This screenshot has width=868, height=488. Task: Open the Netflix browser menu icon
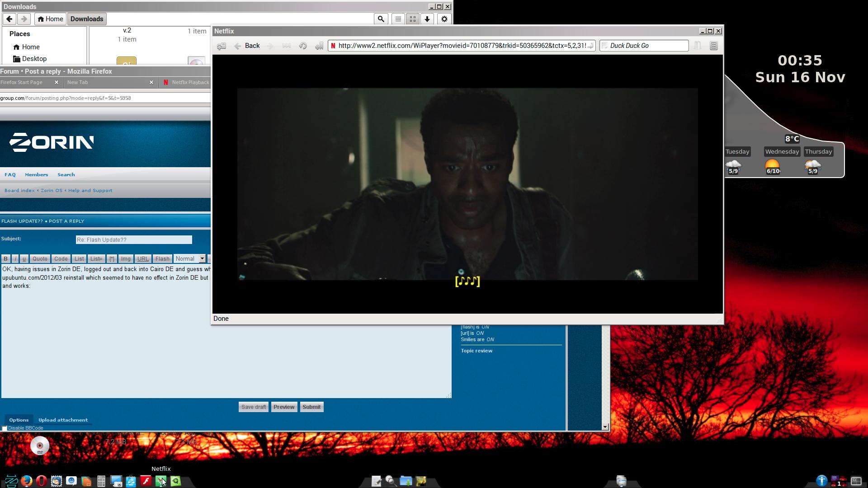coord(713,46)
